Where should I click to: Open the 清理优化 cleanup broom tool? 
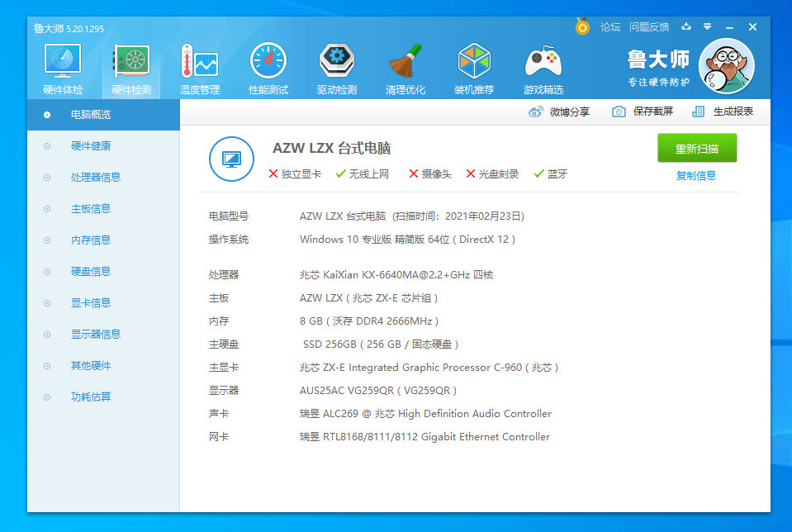tap(405, 69)
